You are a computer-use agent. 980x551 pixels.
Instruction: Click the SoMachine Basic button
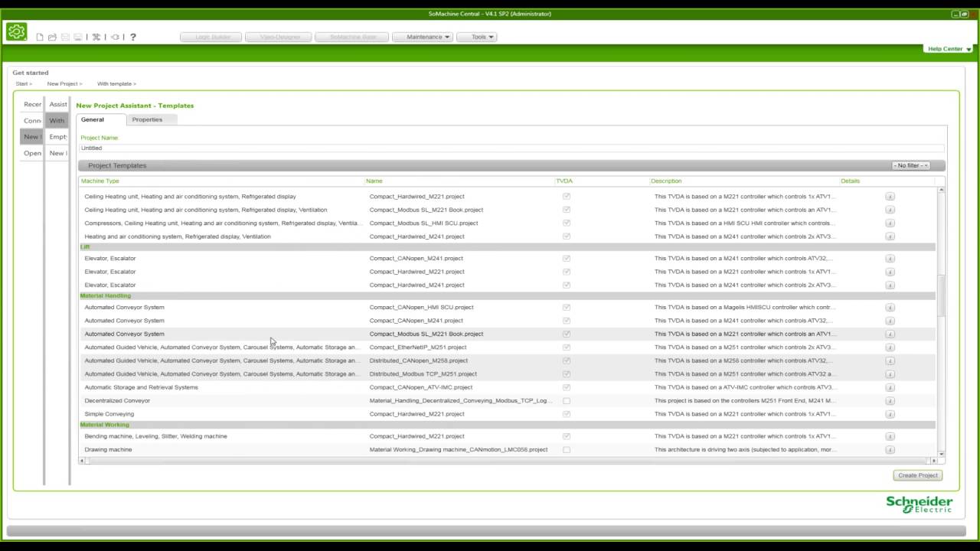click(351, 37)
